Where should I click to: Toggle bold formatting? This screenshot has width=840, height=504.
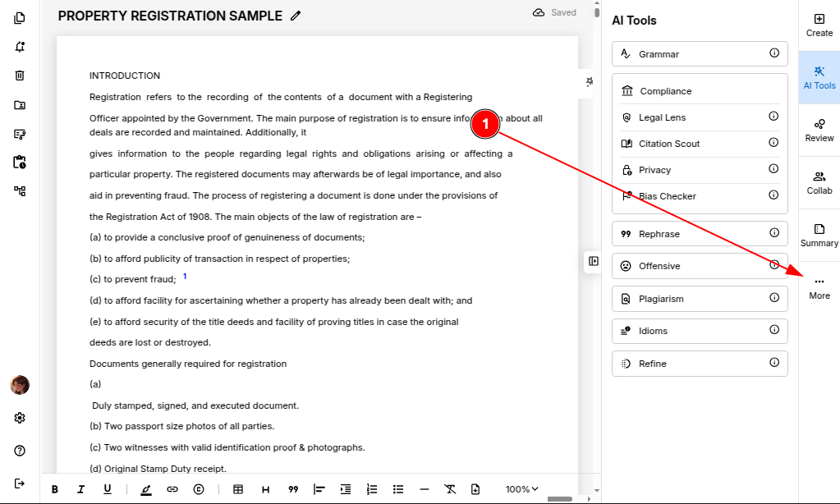click(55, 489)
